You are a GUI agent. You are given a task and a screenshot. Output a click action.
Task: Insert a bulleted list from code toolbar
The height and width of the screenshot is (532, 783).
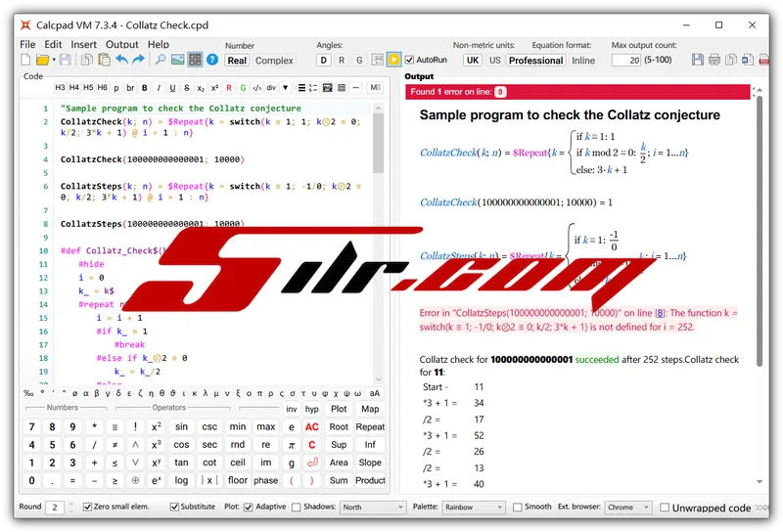coord(301,88)
